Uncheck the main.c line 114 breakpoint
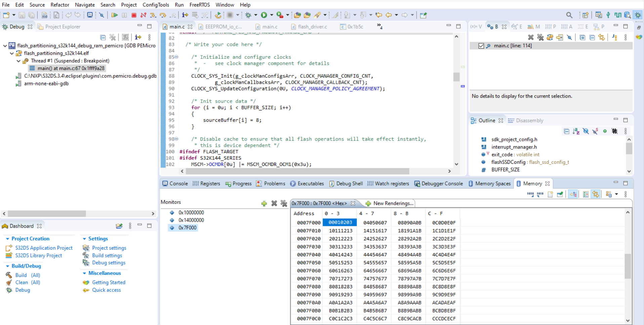The width and height of the screenshot is (644, 325). [481, 46]
